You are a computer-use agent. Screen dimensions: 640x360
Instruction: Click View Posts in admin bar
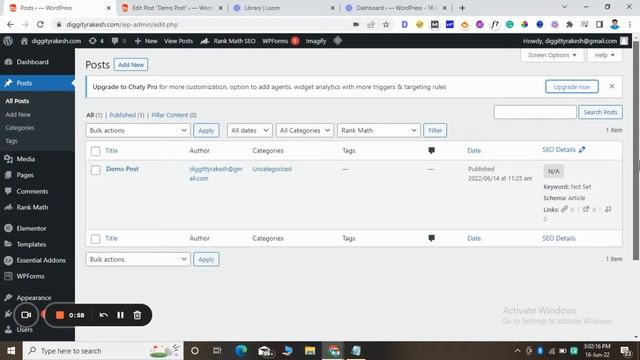pos(178,41)
